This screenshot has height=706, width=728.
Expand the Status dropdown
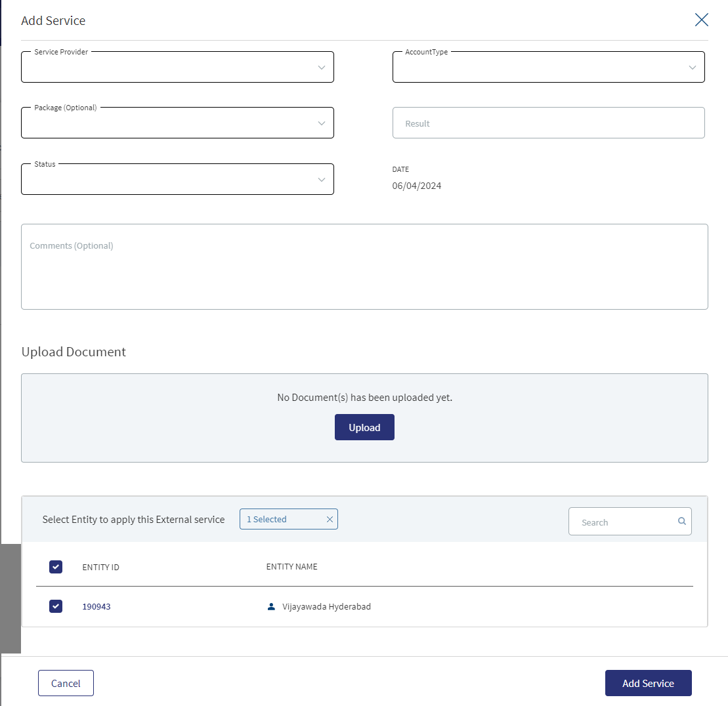(177, 179)
